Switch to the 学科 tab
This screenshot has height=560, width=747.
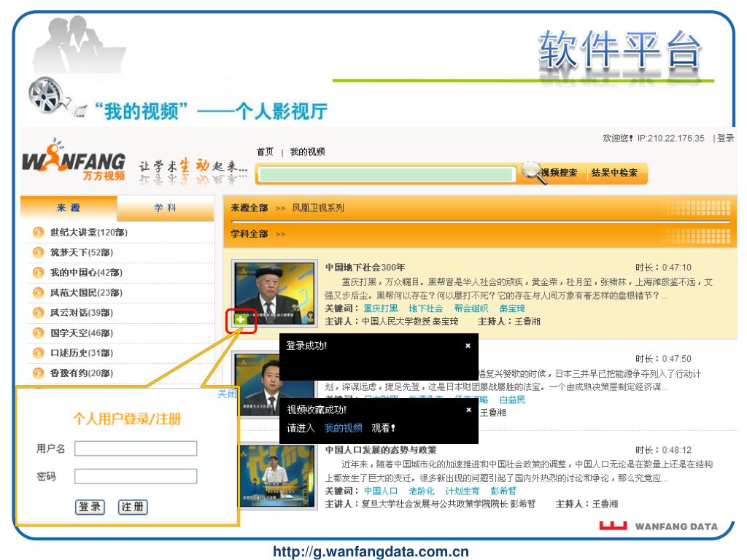(166, 208)
